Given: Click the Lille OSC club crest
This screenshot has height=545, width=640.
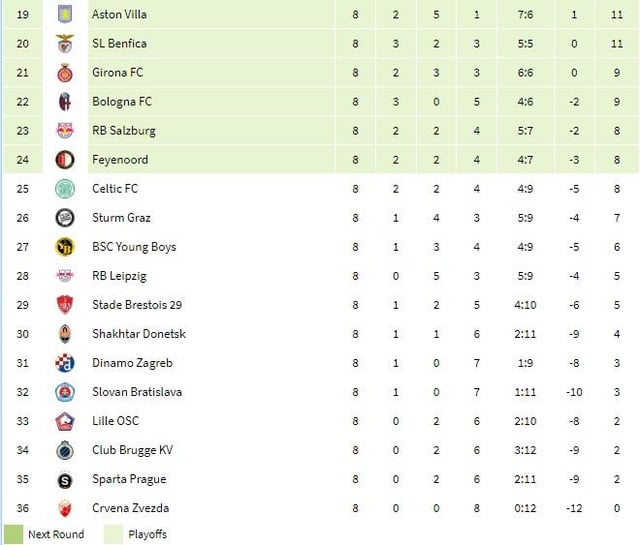Looking at the screenshot, I should coord(65,421).
